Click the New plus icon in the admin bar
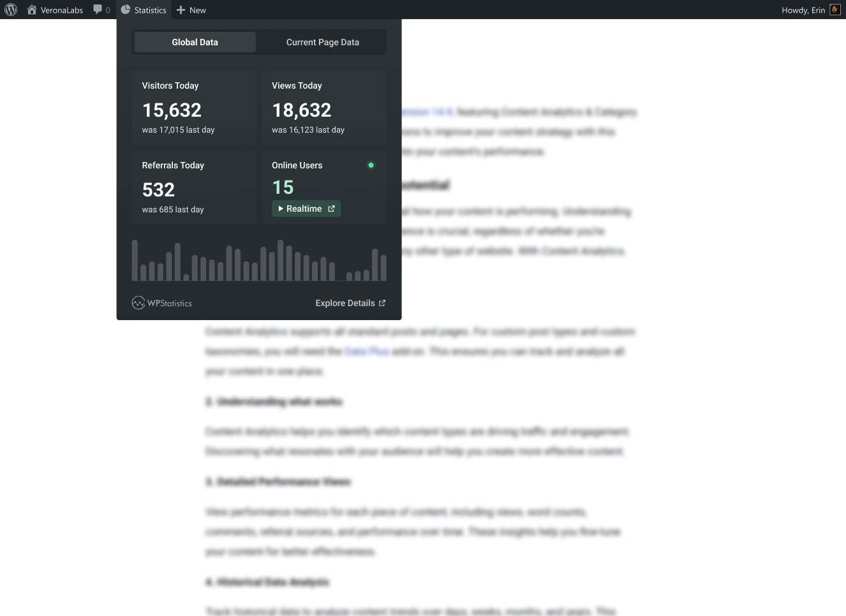This screenshot has height=616, width=846. pyautogui.click(x=181, y=10)
